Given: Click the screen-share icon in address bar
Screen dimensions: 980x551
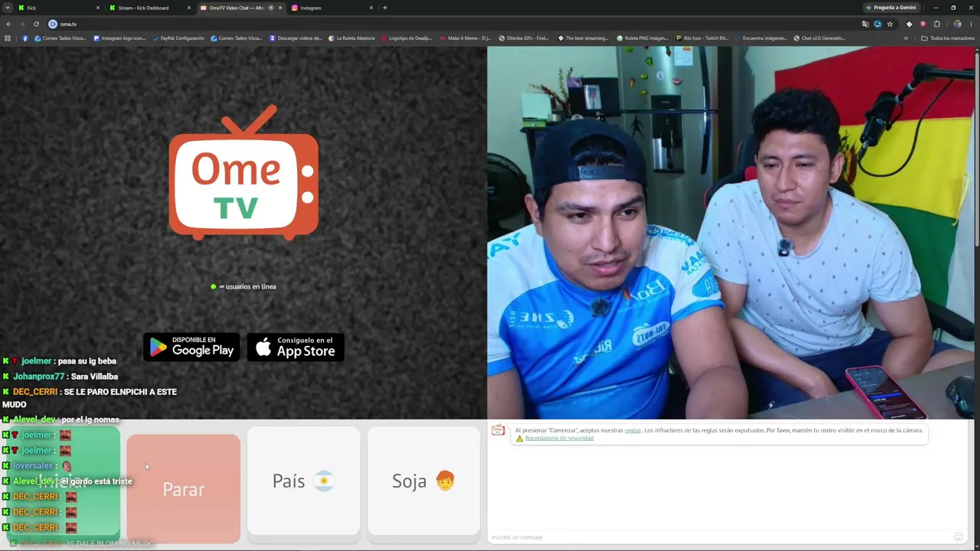Looking at the screenshot, I should [x=877, y=24].
